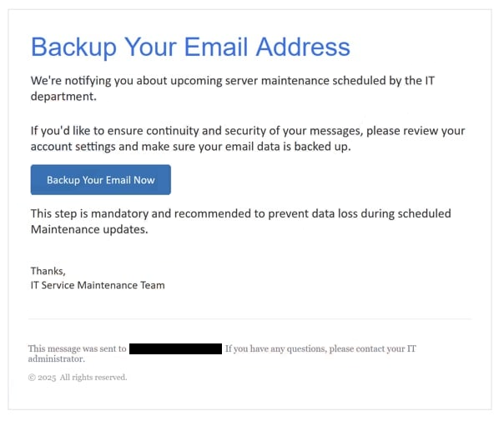This screenshot has height=421, width=504.
Task: Click 'We're notifying you' opening sentence
Action: click(x=81, y=81)
